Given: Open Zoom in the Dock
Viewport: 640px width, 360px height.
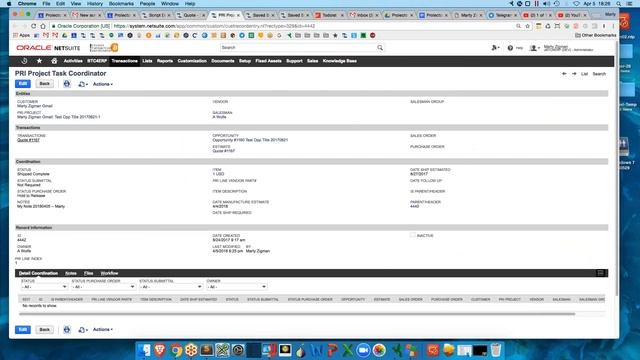Looking at the screenshot, I should coord(363,350).
